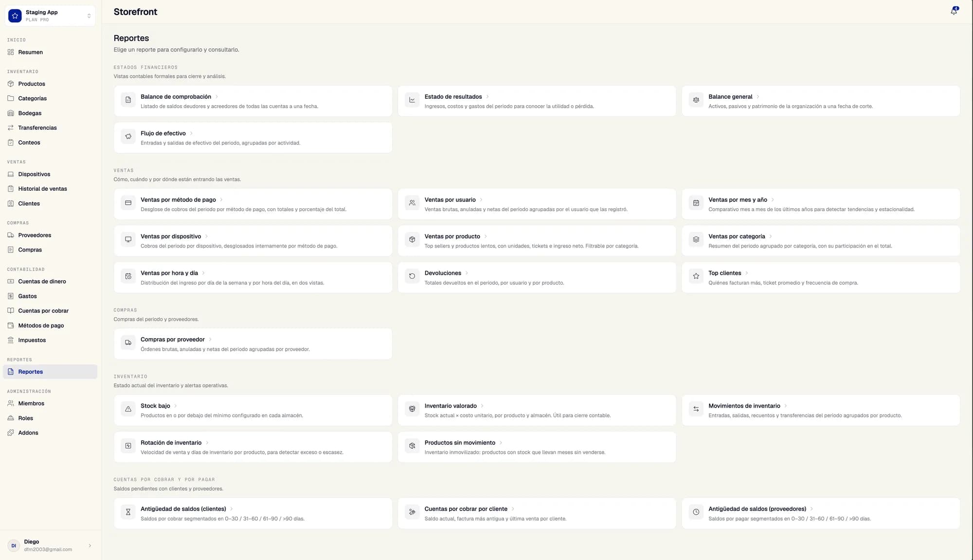The width and height of the screenshot is (973, 560).
Task: Click chevron beside Ventas por categoría
Action: point(771,236)
